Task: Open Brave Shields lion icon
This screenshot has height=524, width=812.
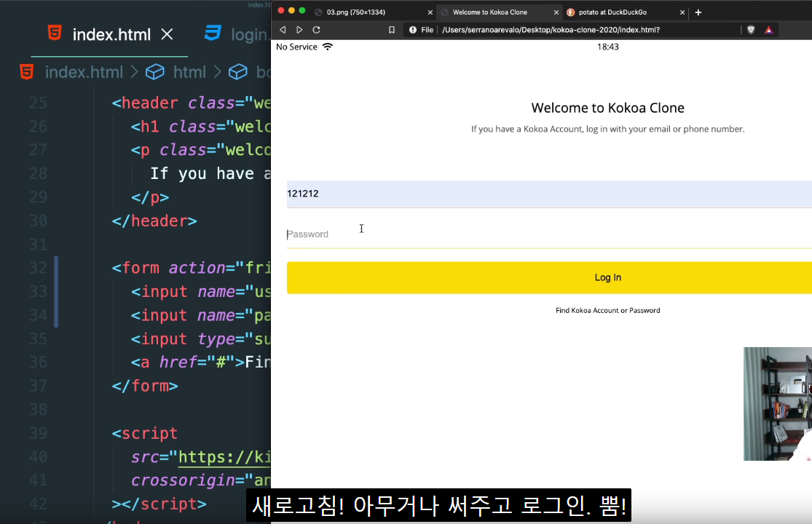Action: coord(751,30)
